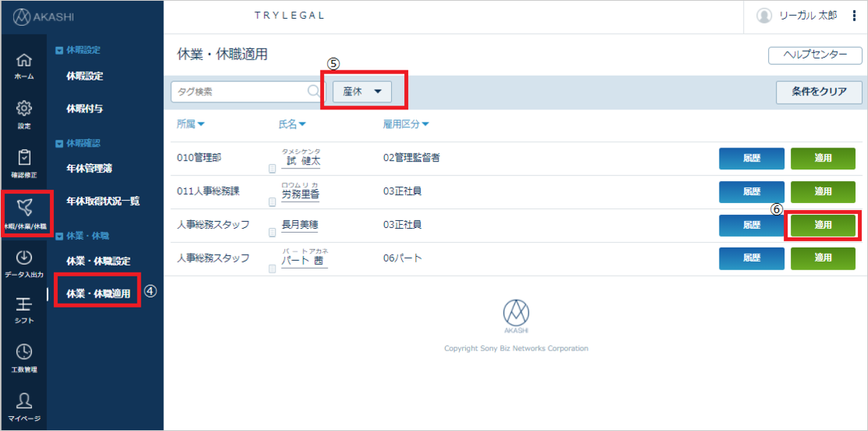
Task: Open 年休管理簿 menu item
Action: (x=89, y=168)
